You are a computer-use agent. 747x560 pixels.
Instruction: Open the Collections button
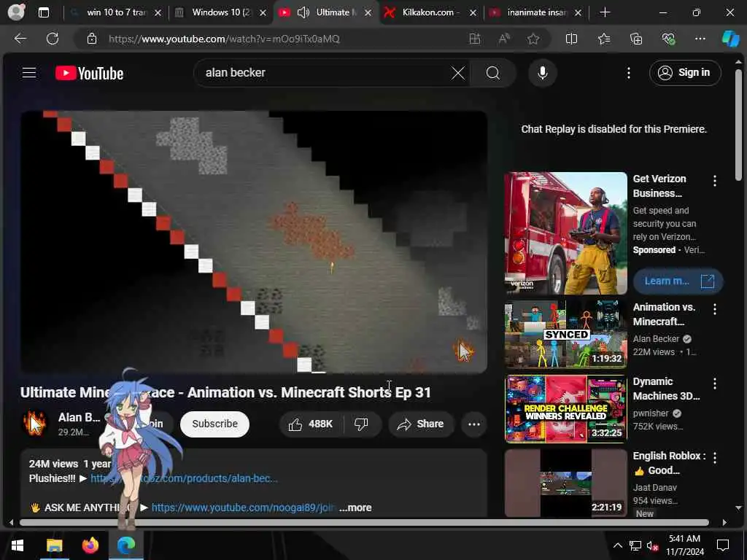pos(636,39)
